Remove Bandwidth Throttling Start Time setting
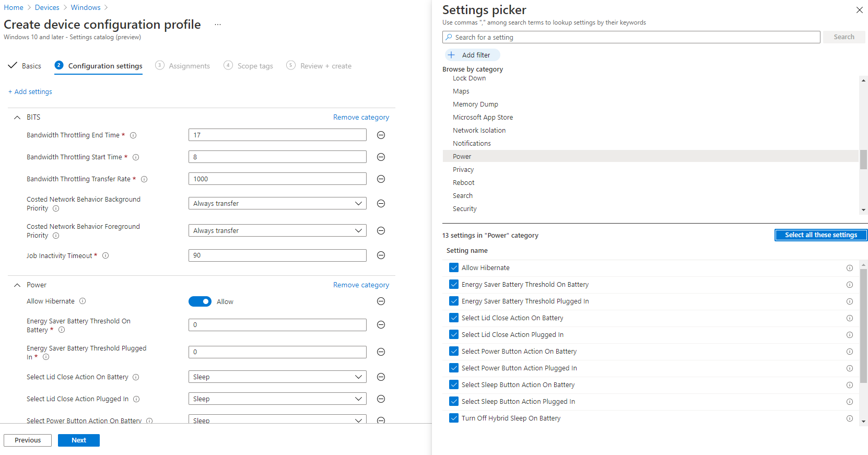This screenshot has width=868, height=455. 381,157
